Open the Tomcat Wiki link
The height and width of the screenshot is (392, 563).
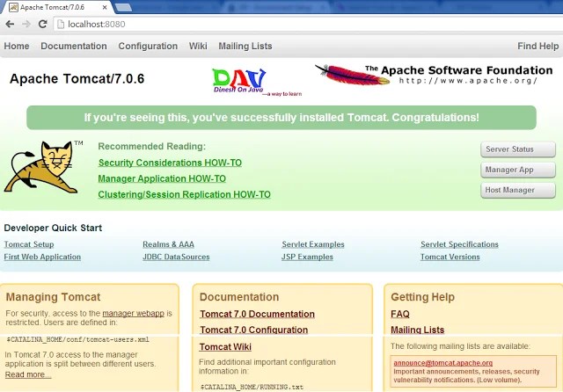coord(225,346)
